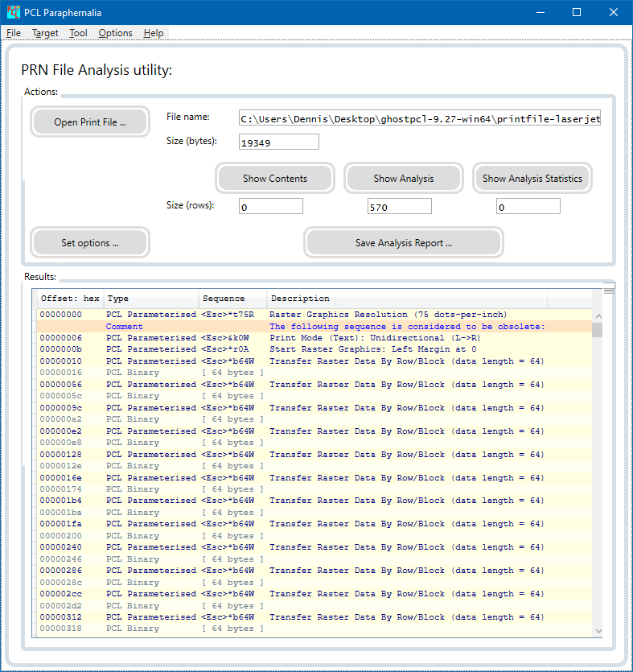This screenshot has height=672, width=633.
Task: Select row with offset 00000312
Action: coord(314,617)
